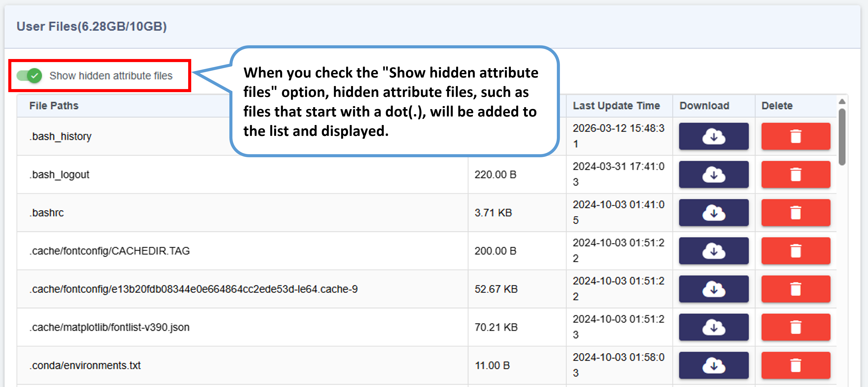The height and width of the screenshot is (387, 868).
Task: Click the Delete column header
Action: (x=777, y=106)
